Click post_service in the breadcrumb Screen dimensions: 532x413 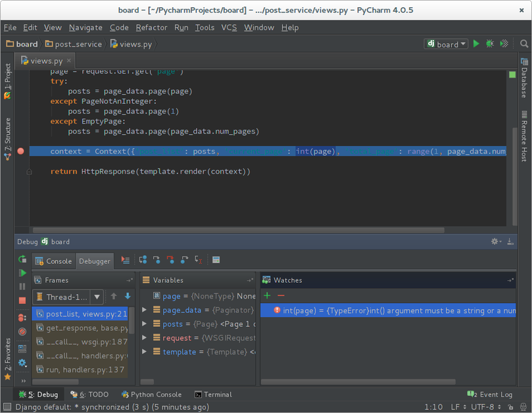74,44
